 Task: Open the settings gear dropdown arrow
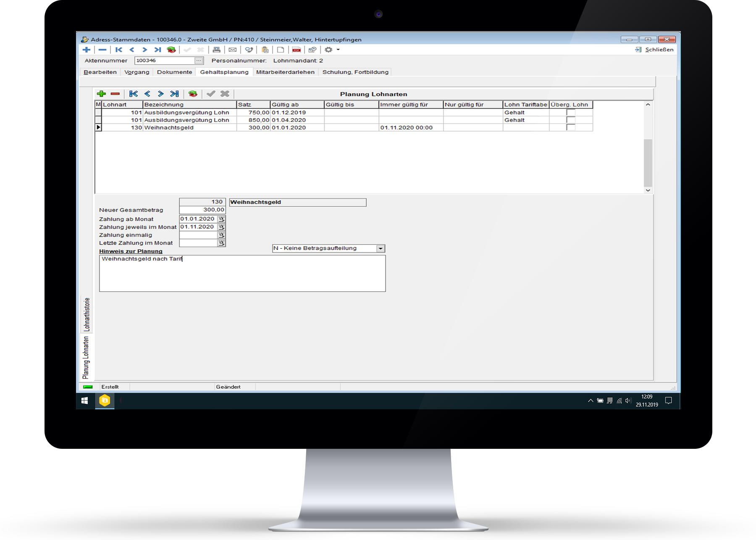[x=338, y=50]
